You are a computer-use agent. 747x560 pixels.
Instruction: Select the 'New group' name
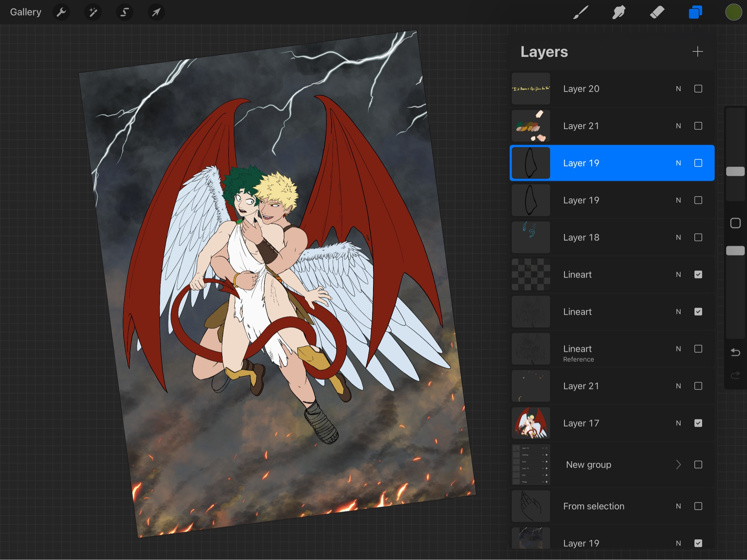point(589,465)
